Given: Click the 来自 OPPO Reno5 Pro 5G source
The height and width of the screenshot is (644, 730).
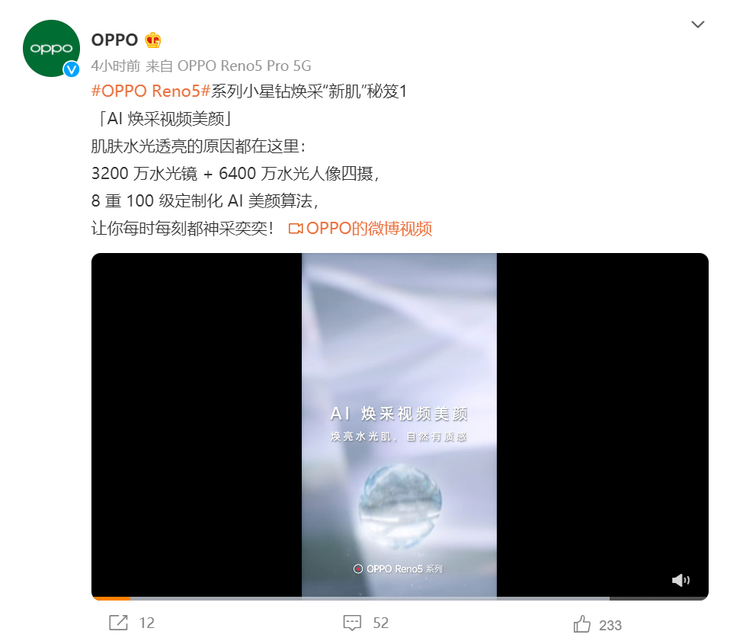Looking at the screenshot, I should 228,66.
